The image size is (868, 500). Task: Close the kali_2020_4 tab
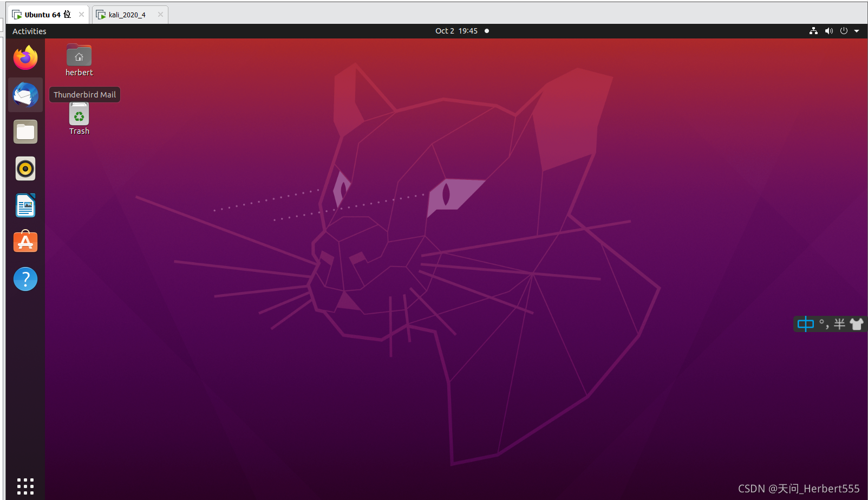(160, 15)
